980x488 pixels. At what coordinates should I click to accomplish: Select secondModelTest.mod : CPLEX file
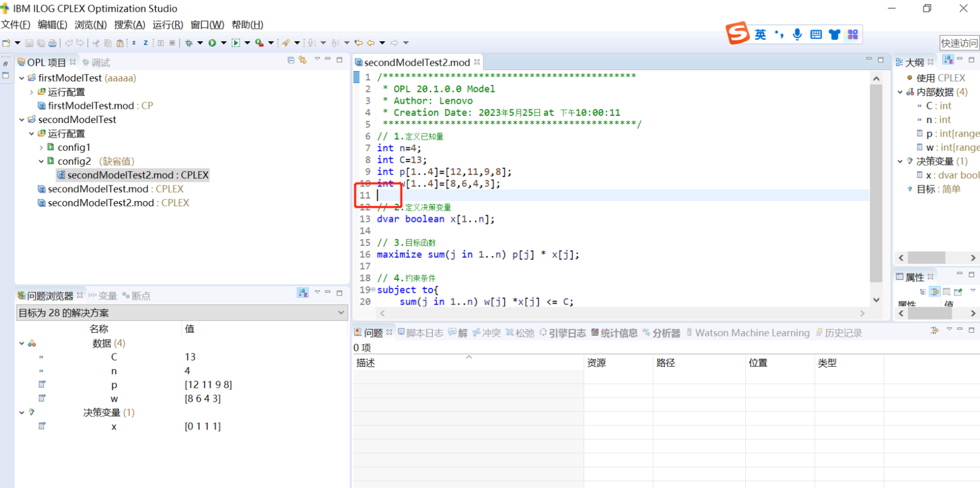111,189
